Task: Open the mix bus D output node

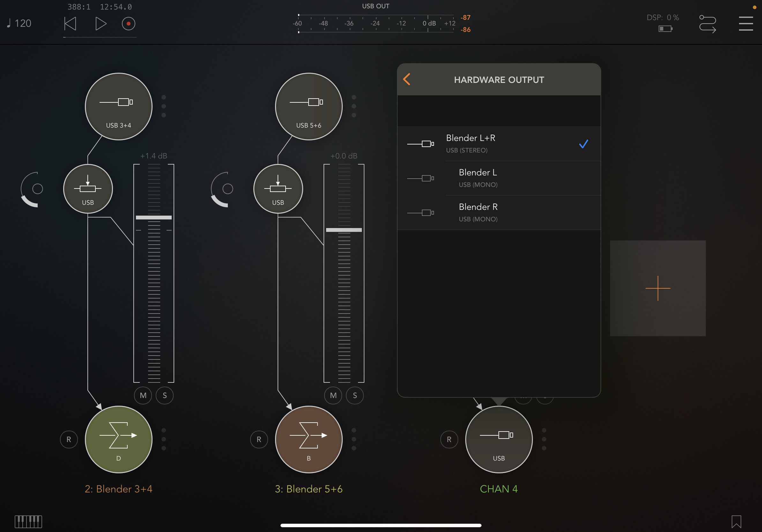Action: coord(118,439)
